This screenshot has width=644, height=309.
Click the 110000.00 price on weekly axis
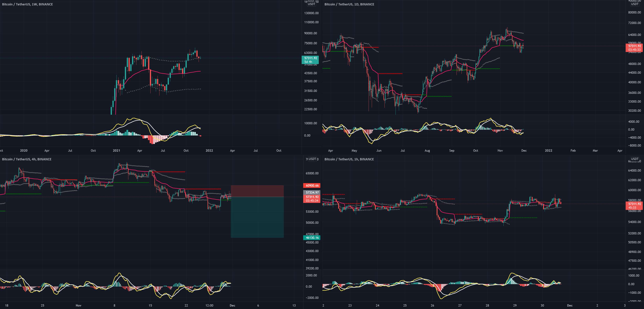[x=311, y=22]
